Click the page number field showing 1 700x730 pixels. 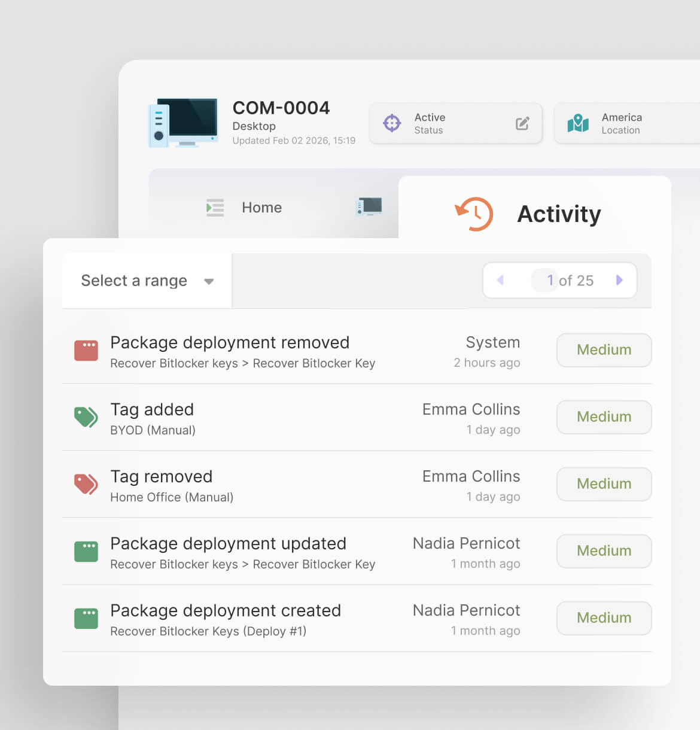pos(544,280)
